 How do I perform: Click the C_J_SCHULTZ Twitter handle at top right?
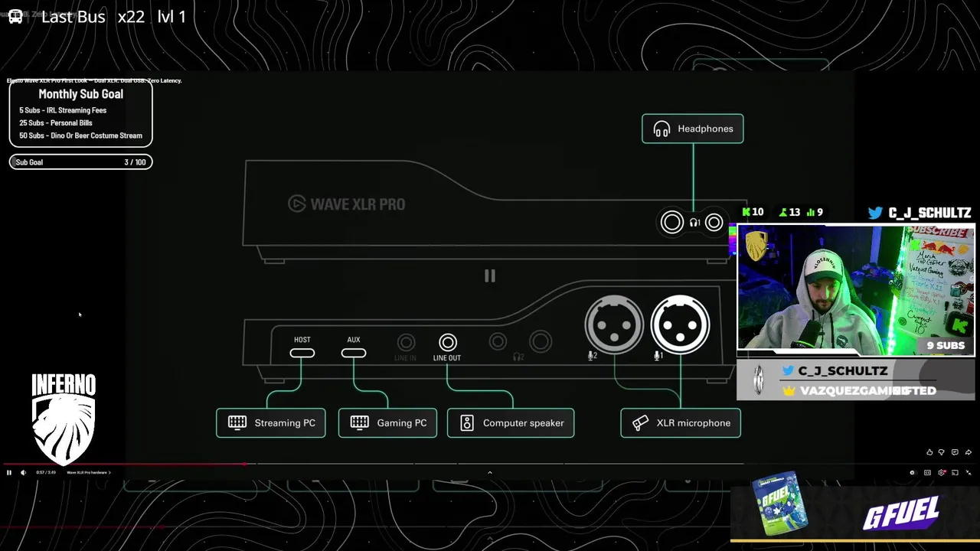[920, 213]
